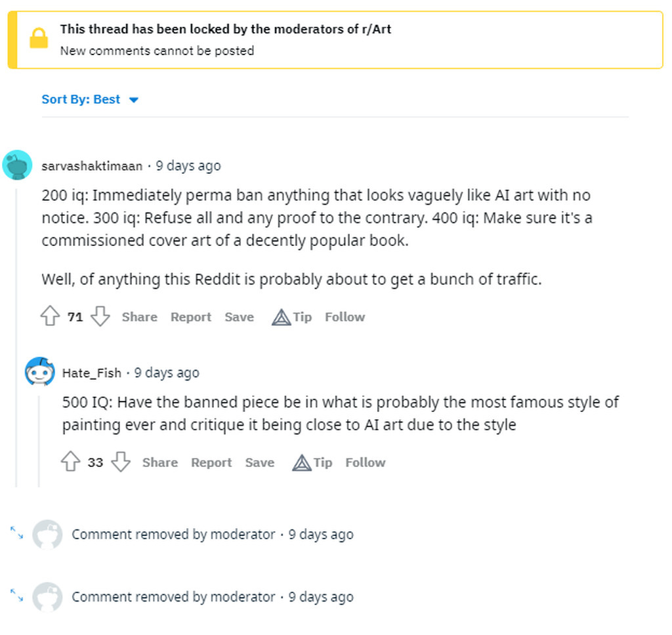This screenshot has width=672, height=635.
Task: Open Hate_Fish's username link
Action: coord(92,373)
